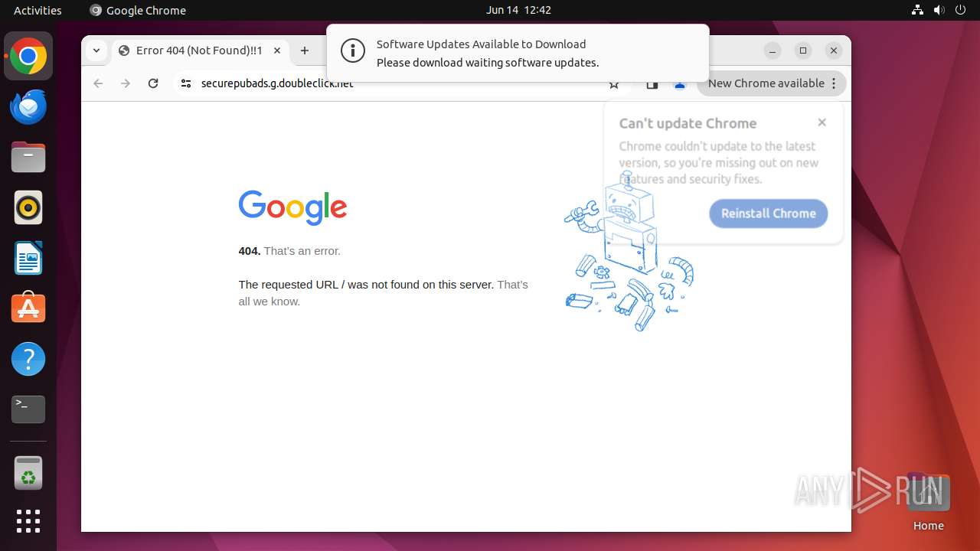Minimize the Chrome window
The image size is (980, 551).
pos(773,51)
